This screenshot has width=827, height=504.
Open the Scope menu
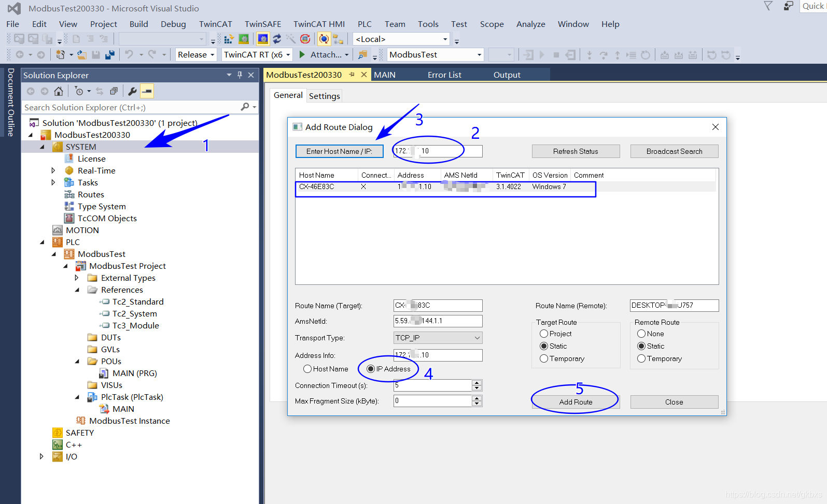coord(492,24)
